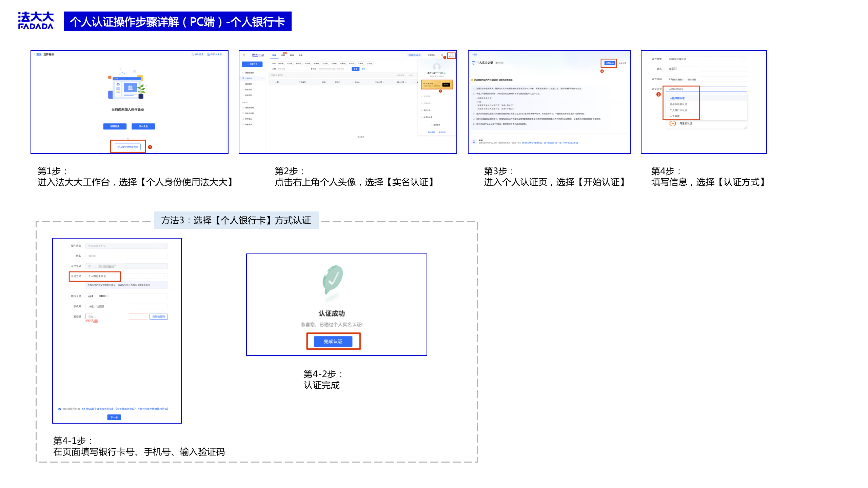Click 返回 in the 选择身份 screenshot

38,54
